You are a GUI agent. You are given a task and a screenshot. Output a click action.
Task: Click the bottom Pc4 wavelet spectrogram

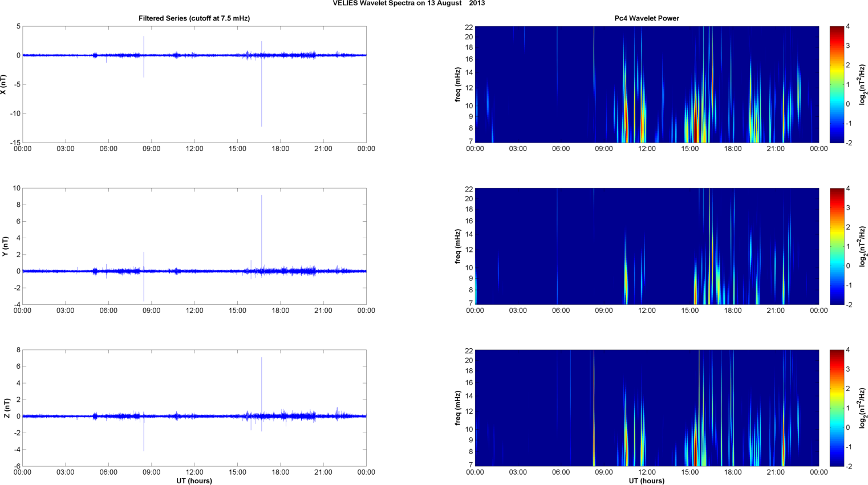click(647, 408)
